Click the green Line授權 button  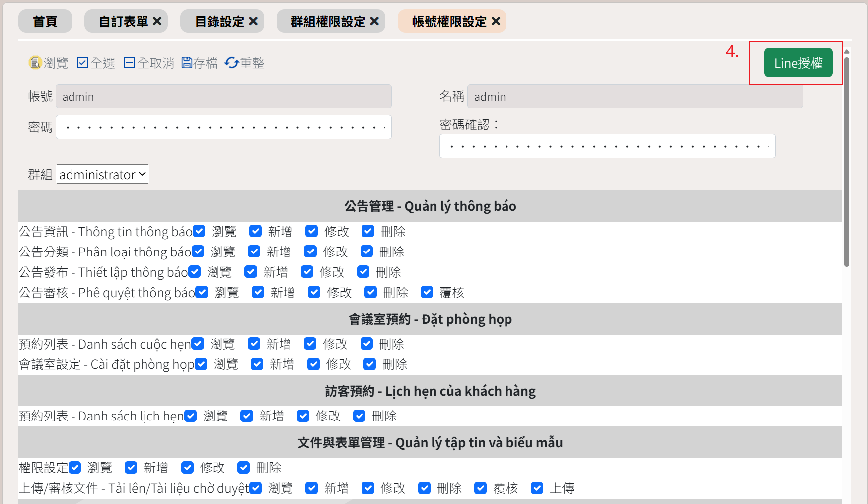point(798,63)
